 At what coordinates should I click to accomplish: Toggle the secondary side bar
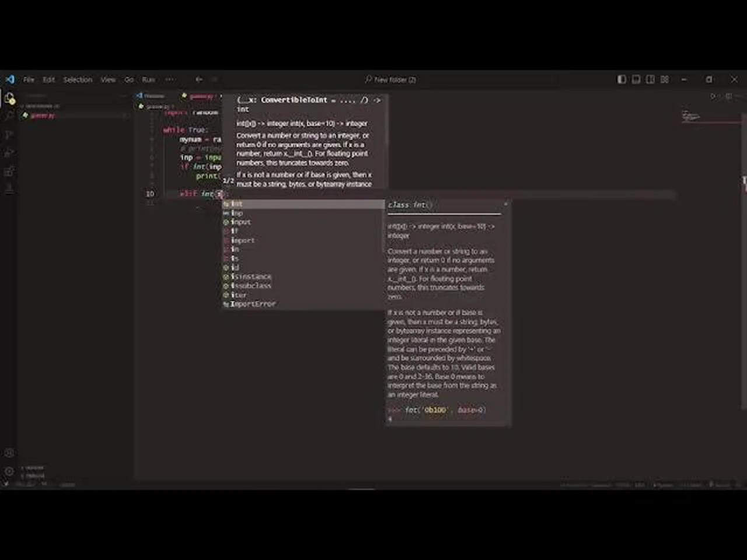pos(650,79)
